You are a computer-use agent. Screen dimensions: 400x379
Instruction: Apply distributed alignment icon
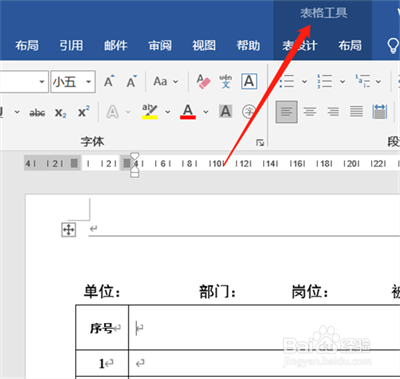pyautogui.click(x=380, y=112)
